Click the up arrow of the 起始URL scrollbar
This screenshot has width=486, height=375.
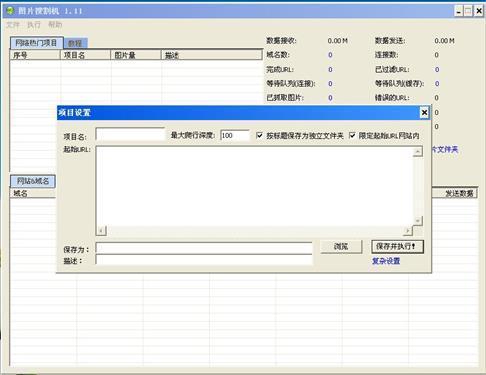pyautogui.click(x=418, y=152)
